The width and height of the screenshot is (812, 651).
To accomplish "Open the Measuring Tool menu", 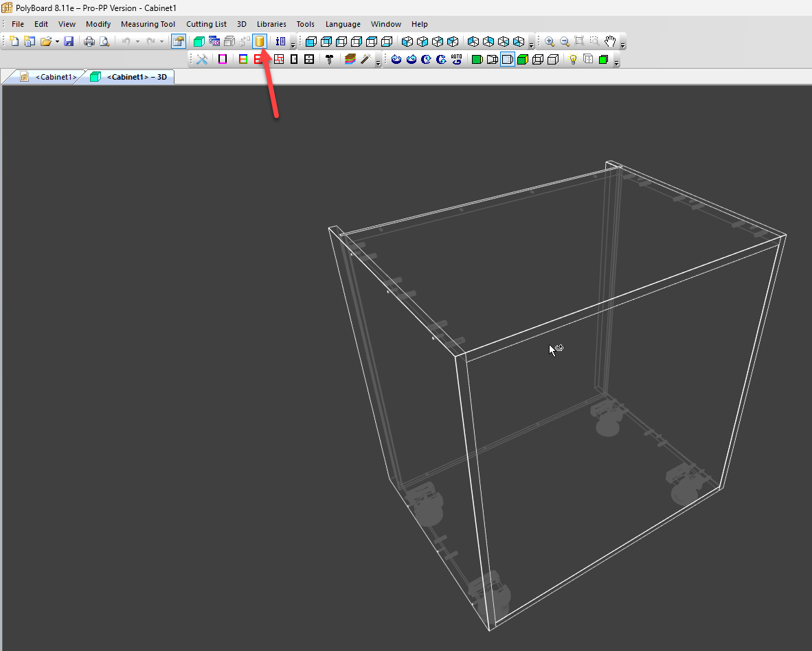I will coord(148,24).
